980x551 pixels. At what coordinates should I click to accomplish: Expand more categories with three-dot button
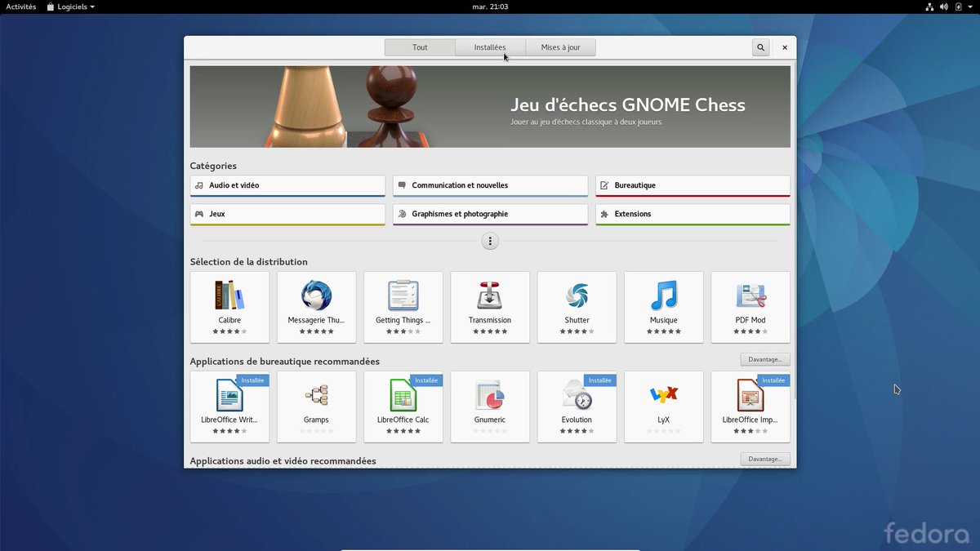coord(490,242)
